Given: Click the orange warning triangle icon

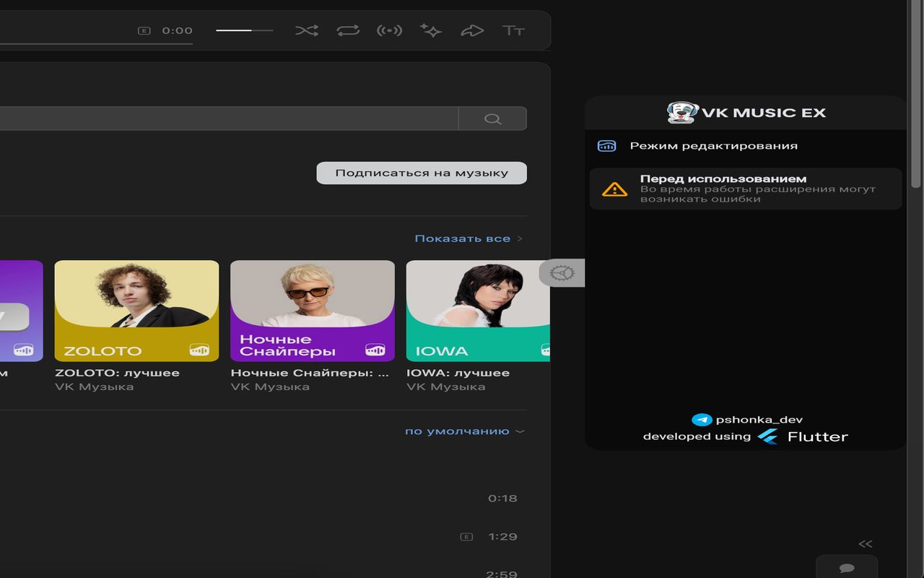Looking at the screenshot, I should coord(614,189).
